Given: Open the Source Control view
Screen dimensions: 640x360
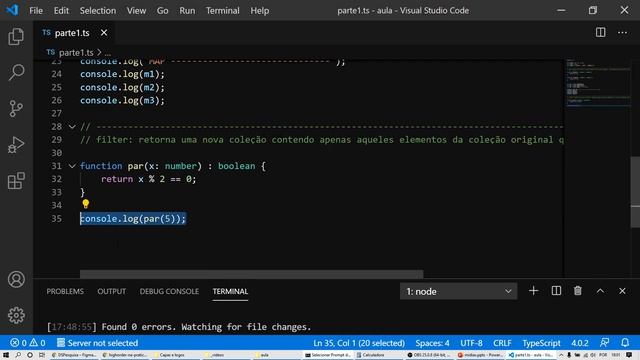Looking at the screenshot, I should [16, 109].
